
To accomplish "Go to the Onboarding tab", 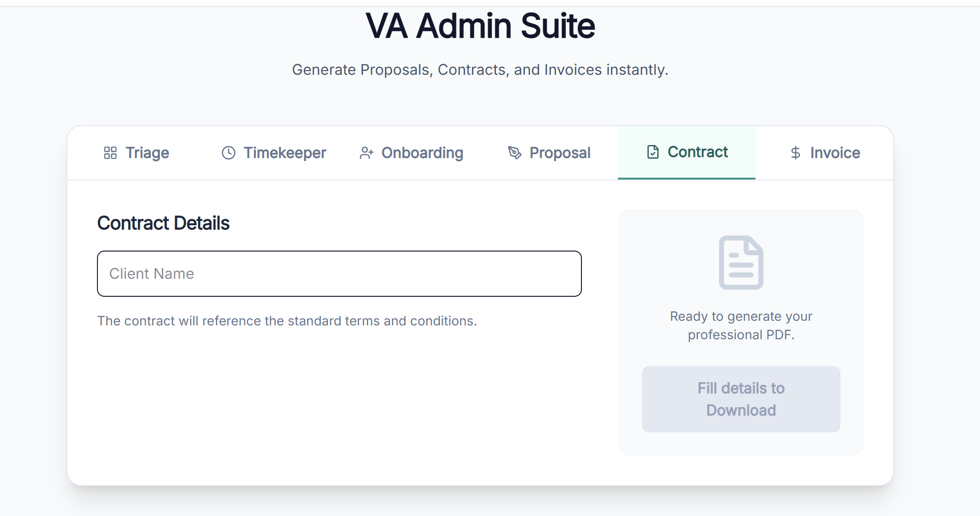I will [422, 153].
